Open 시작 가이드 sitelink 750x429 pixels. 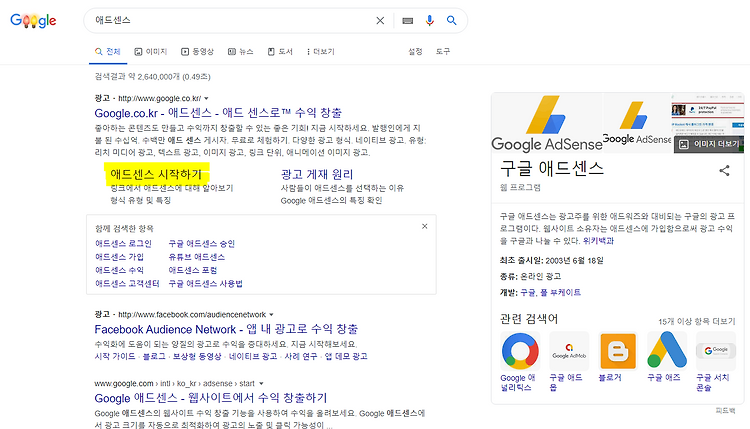(x=115, y=356)
